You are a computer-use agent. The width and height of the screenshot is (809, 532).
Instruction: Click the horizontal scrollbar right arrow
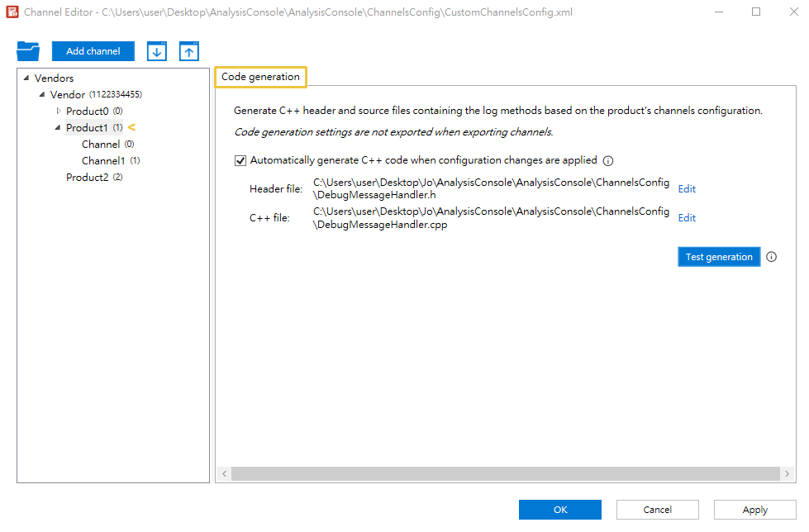click(x=787, y=473)
